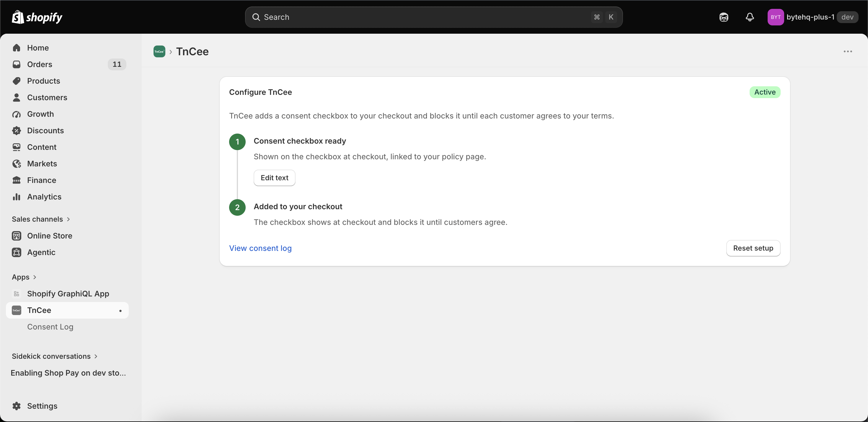Click the Agentic channel icon
This screenshot has width=868, height=422.
coord(17,252)
